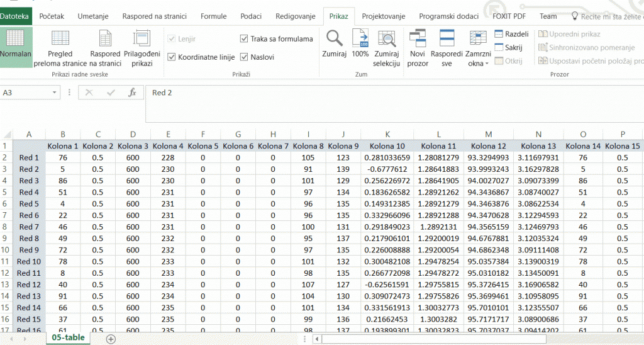Click the fx insert function icon
The height and width of the screenshot is (345, 644).
[x=132, y=93]
